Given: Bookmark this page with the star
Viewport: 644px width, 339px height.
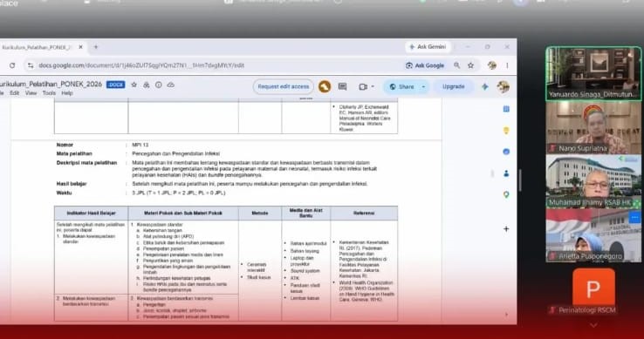Looking at the screenshot, I should 470,65.
